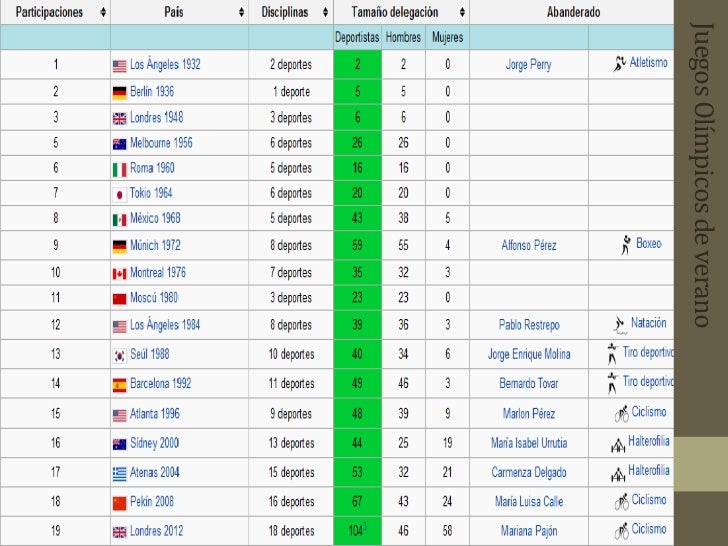
Task: Sort the table by the País column
Action: [242, 13]
